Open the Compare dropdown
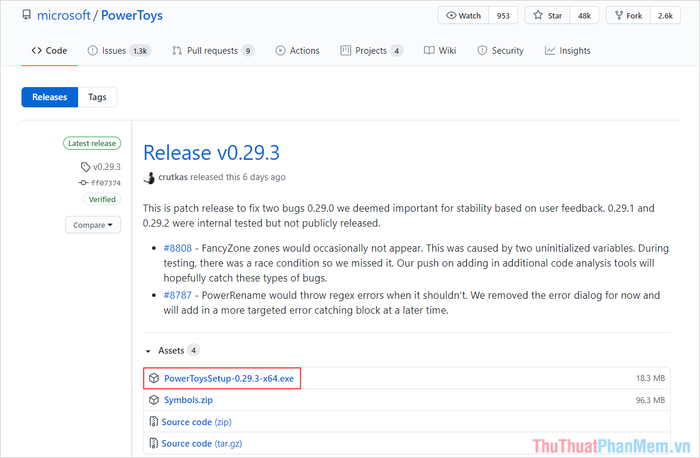 click(93, 225)
